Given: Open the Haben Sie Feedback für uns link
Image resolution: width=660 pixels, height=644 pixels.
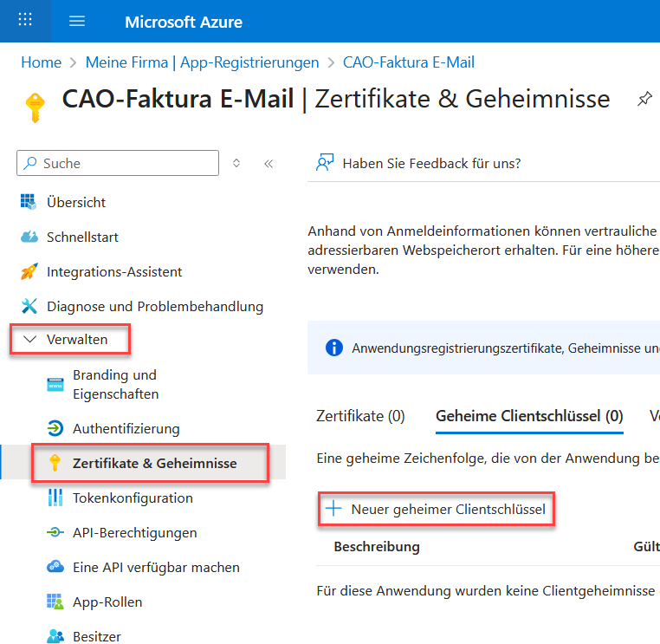Looking at the screenshot, I should click(430, 163).
